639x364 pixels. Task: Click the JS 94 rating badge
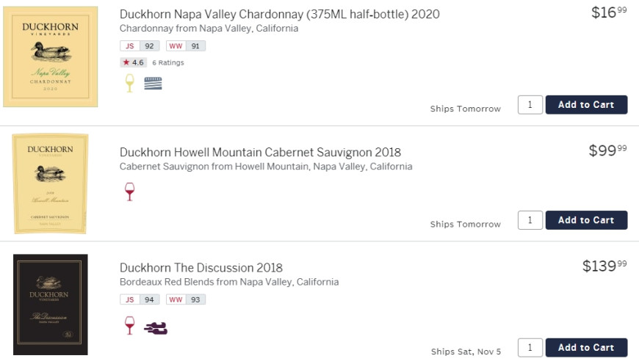(x=140, y=299)
